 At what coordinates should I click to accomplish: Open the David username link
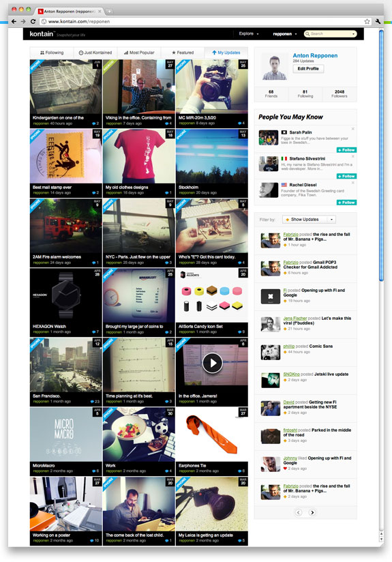(x=289, y=402)
